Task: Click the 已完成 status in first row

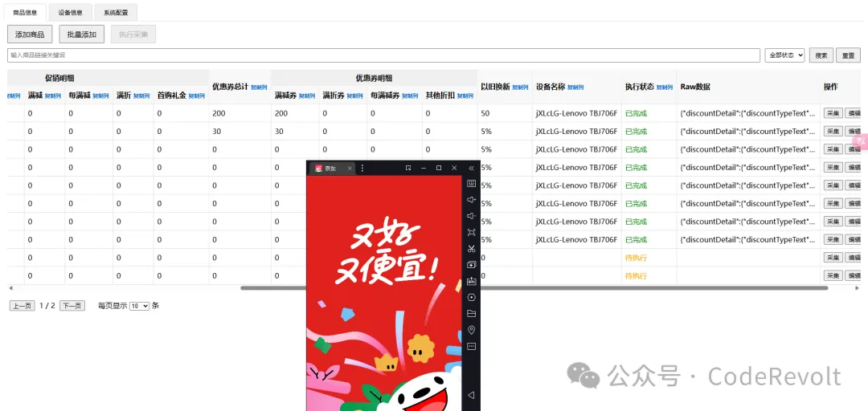Action: pos(636,113)
